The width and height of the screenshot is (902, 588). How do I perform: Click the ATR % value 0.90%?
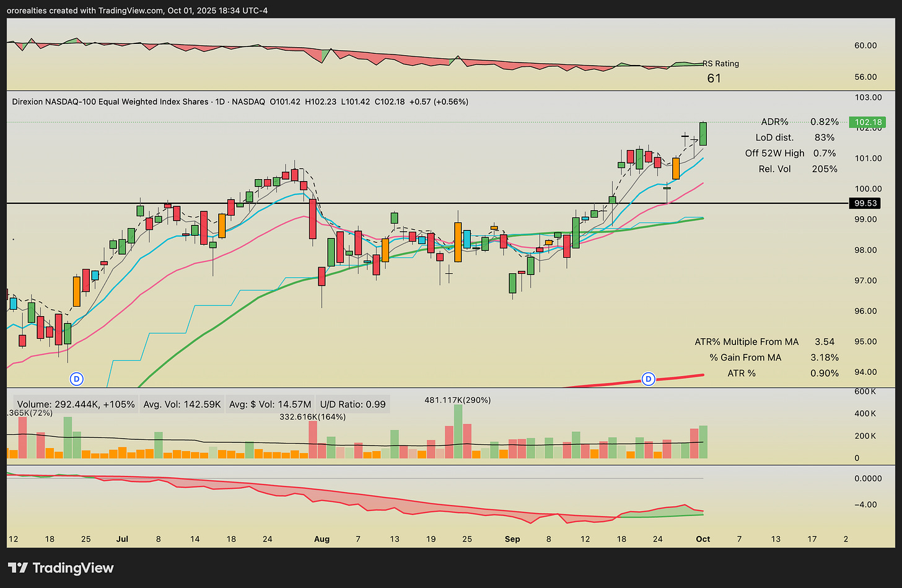(x=825, y=373)
